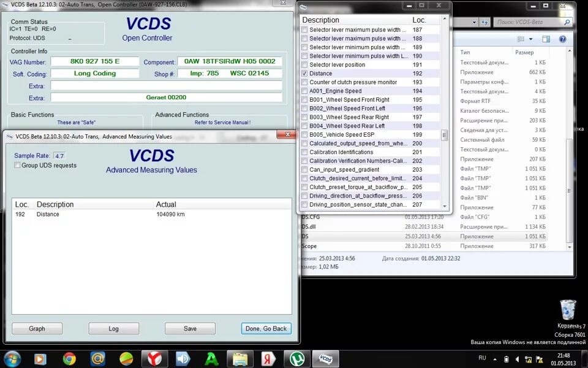Viewport: 588px width, 368px height.
Task: Click the network tray icon
Action: pyautogui.click(x=529, y=359)
